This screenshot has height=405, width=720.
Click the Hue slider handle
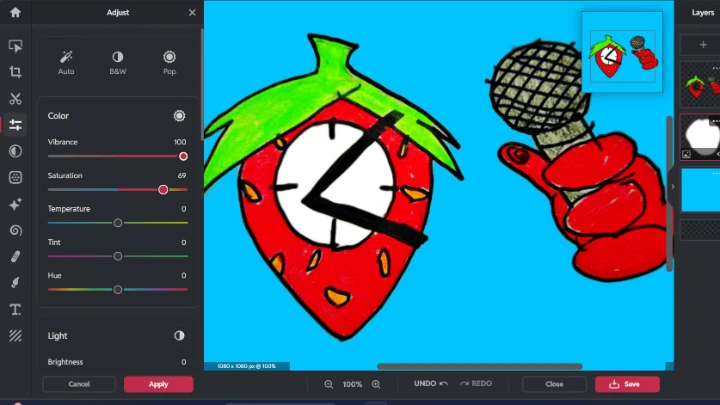point(118,289)
